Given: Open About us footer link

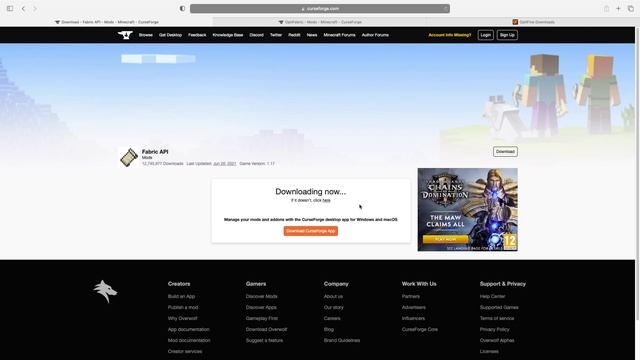Looking at the screenshot, I should point(333,296).
